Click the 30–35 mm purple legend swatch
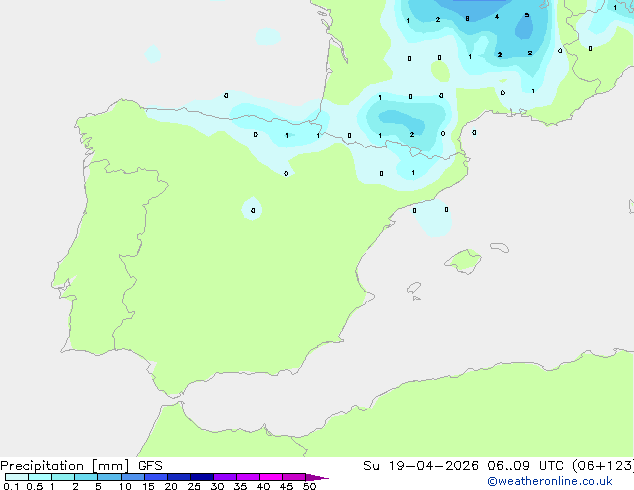Screen dimensions: 634x490 pos(225,477)
